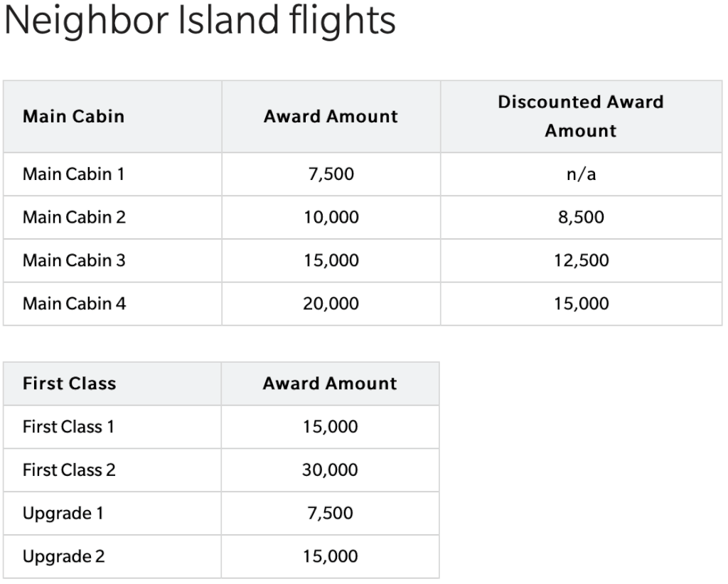The height and width of the screenshot is (584, 728).
Task: Select the First Class column header
Action: click(69, 383)
